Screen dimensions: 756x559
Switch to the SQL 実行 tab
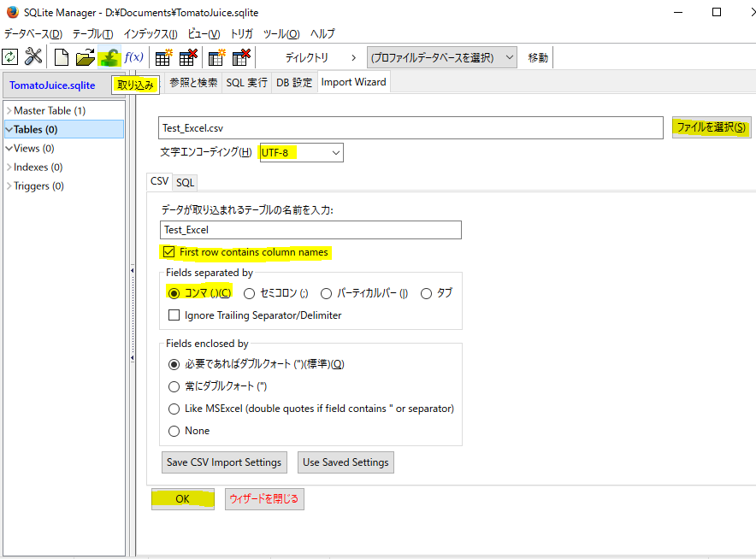pyautogui.click(x=246, y=83)
